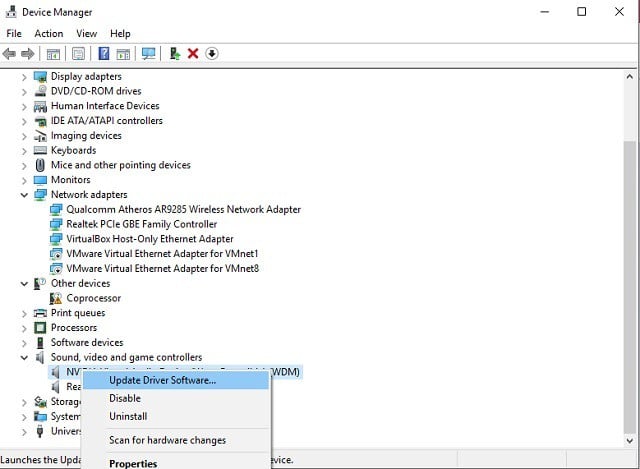The image size is (640, 469).
Task: Choose Scan for hardware changes
Action: point(176,440)
